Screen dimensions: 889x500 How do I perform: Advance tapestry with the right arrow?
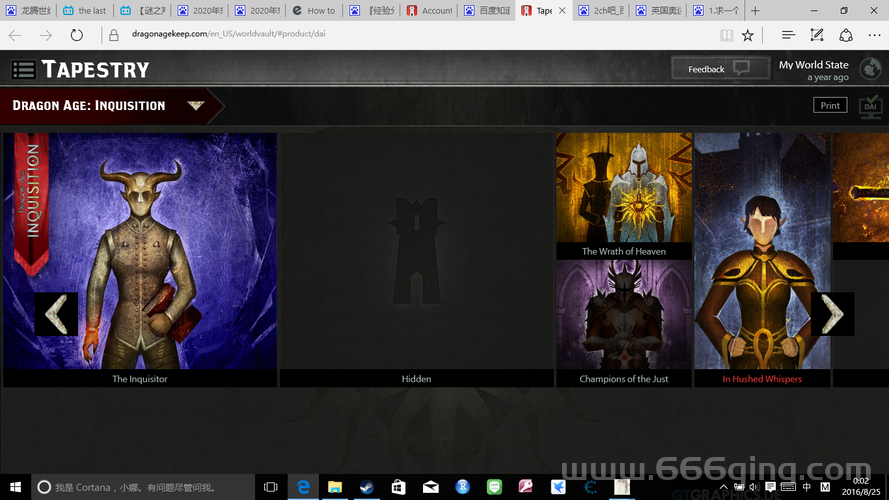[x=832, y=314]
